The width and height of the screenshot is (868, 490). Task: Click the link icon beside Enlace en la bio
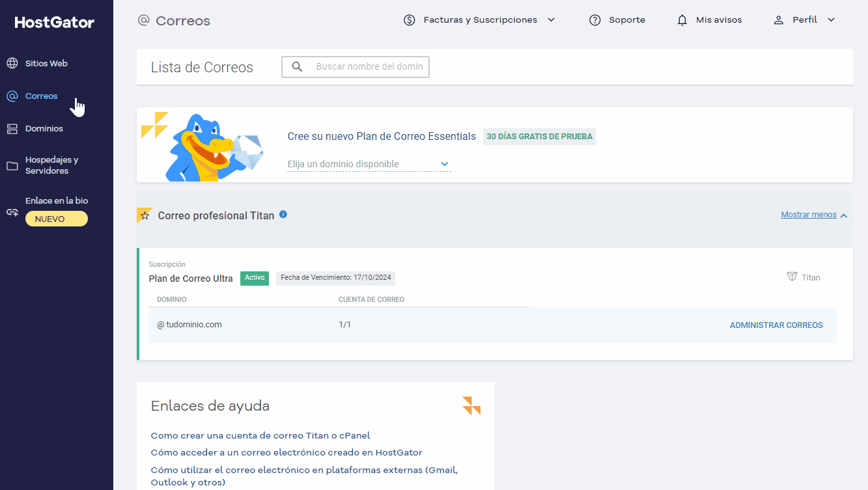12,212
